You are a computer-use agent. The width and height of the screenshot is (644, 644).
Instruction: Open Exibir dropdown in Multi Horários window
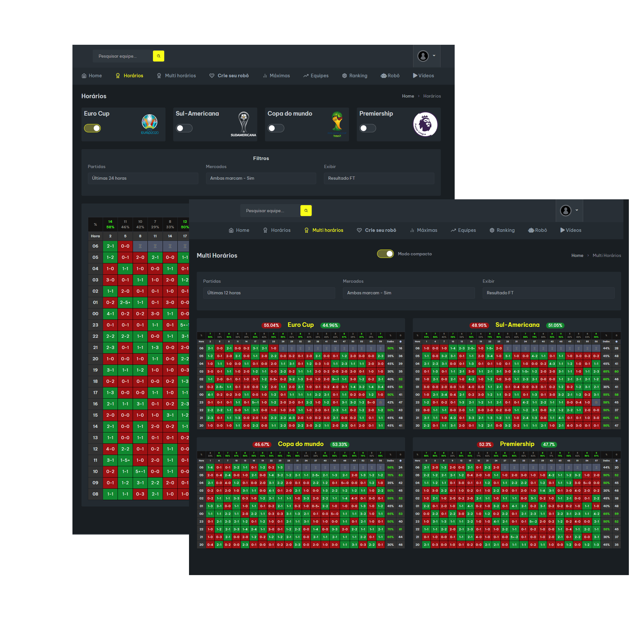[x=548, y=293]
